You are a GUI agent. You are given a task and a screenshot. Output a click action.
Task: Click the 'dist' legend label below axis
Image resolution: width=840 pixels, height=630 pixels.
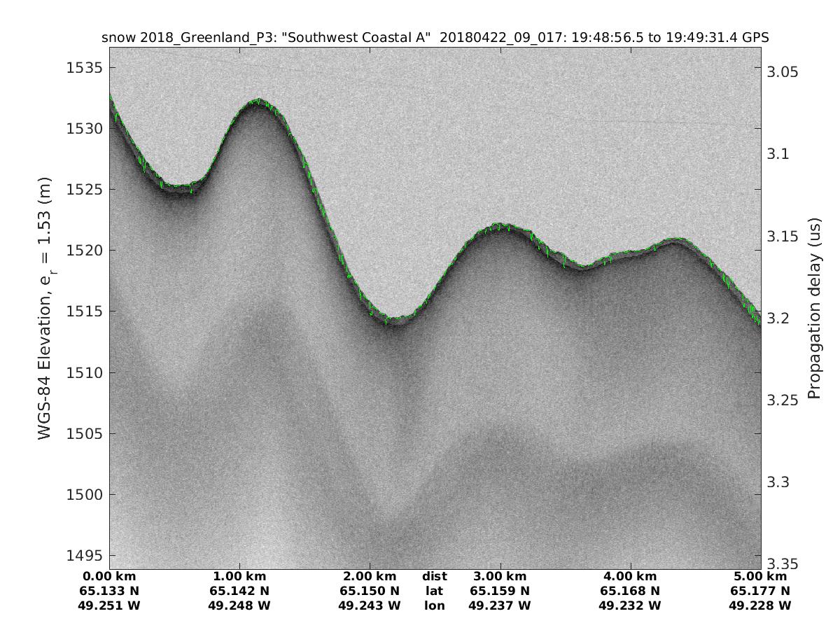[x=435, y=577]
